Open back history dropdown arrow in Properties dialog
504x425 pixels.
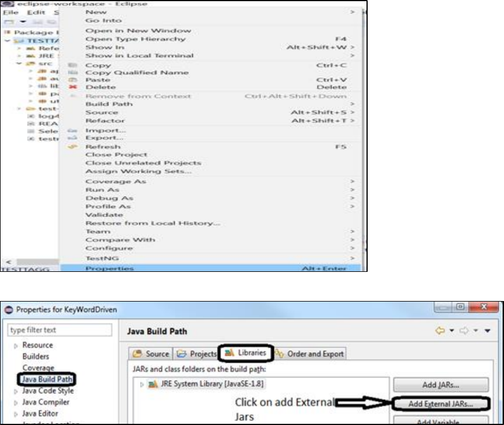click(452, 331)
